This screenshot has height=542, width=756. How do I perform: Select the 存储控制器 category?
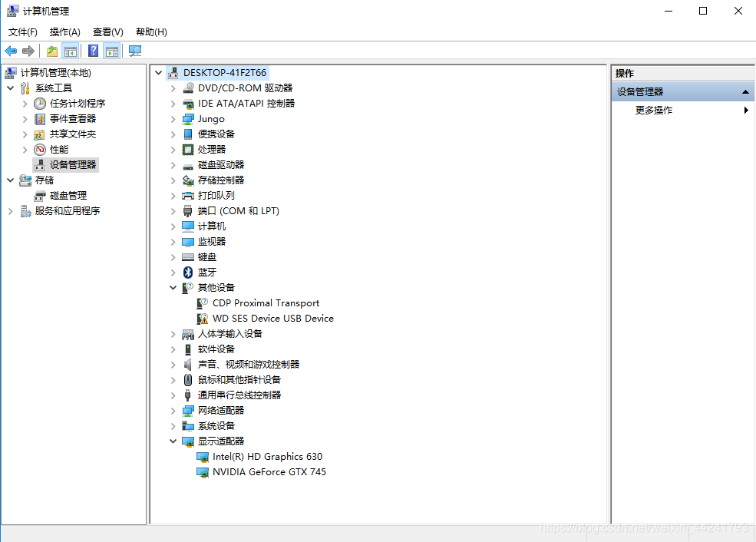tap(221, 180)
